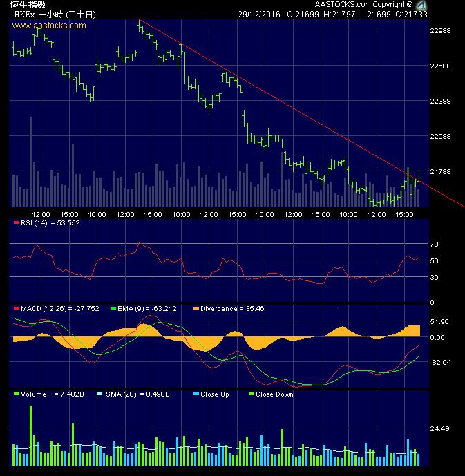Screen dimensions: 465x476
Task: Click the HKEx 一小時 (二十日) subtitle
Action: pyautogui.click(x=55, y=15)
